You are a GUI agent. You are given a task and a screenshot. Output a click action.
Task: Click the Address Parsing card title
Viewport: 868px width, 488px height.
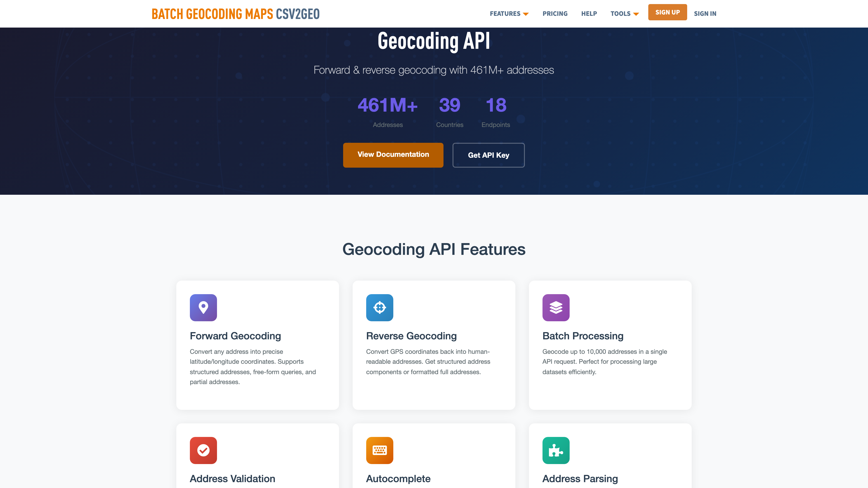click(x=580, y=479)
